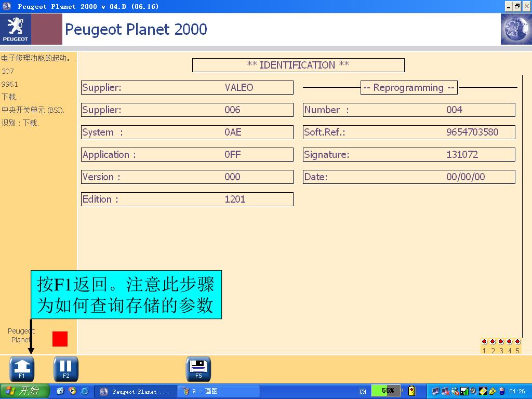The height and width of the screenshot is (399, 532).
Task: Click the IDENTIFICATION title box
Action: pos(298,65)
